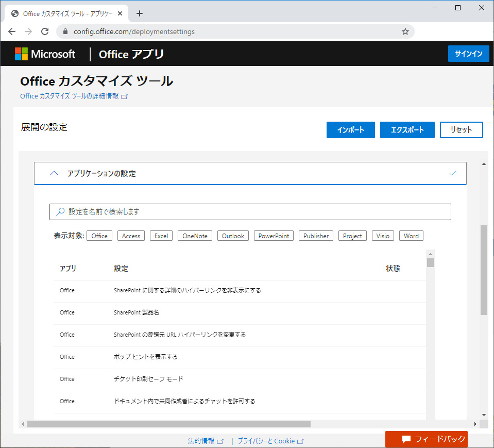Click the browser forward arrow
Image resolution: width=494 pixels, height=448 pixels.
[x=28, y=31]
